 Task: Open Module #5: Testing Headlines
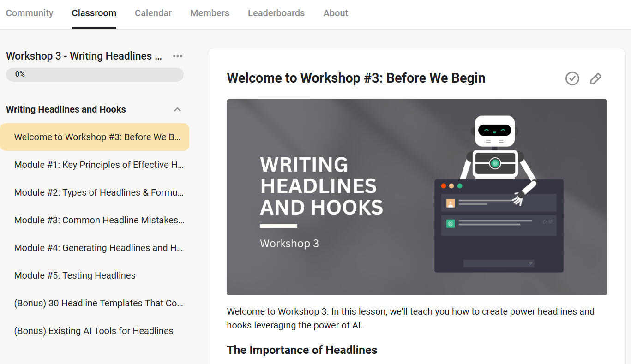(75, 275)
